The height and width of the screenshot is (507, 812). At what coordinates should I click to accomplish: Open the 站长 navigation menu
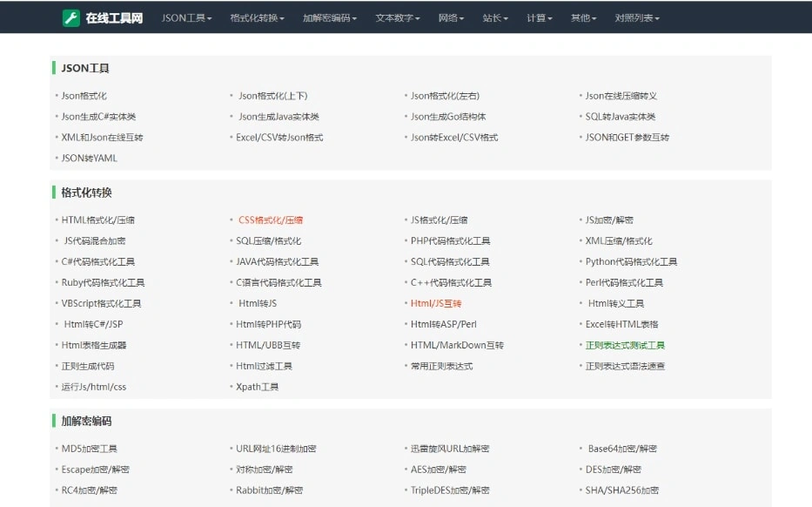[x=495, y=18]
